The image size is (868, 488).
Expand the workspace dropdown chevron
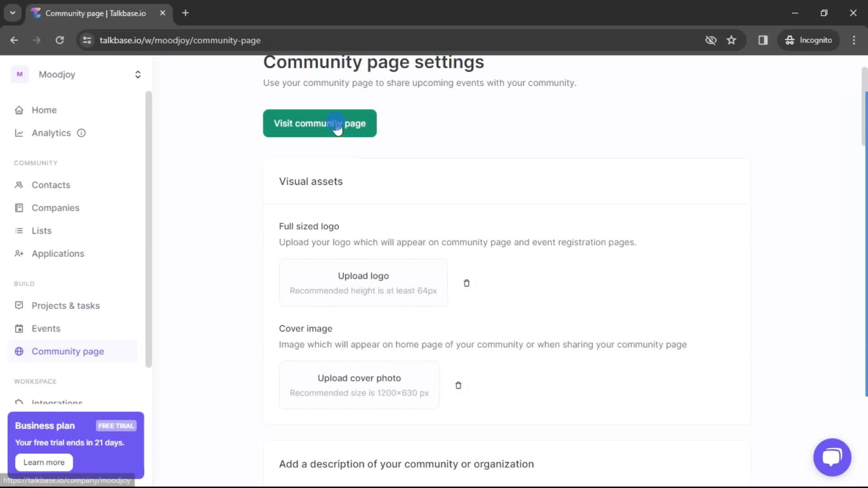pos(138,75)
